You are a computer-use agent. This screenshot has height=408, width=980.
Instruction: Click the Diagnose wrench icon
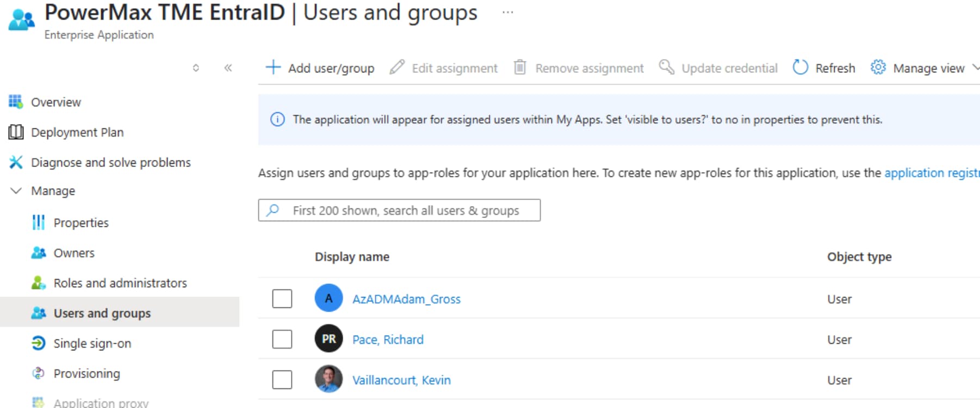pos(16,162)
